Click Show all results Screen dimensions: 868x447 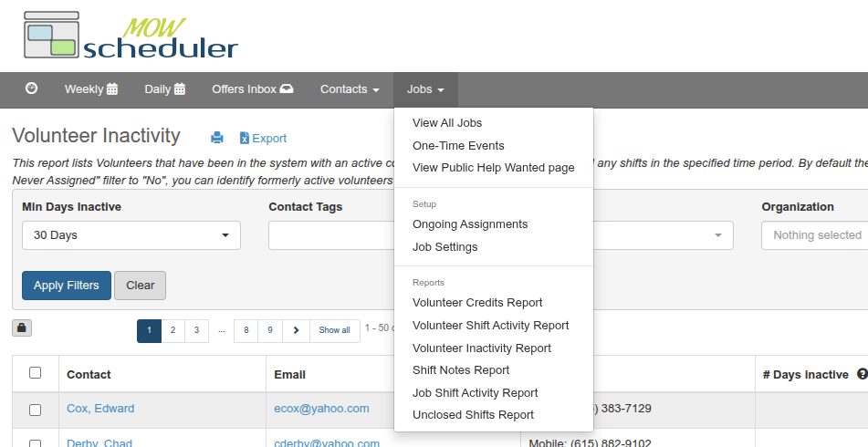[334, 330]
